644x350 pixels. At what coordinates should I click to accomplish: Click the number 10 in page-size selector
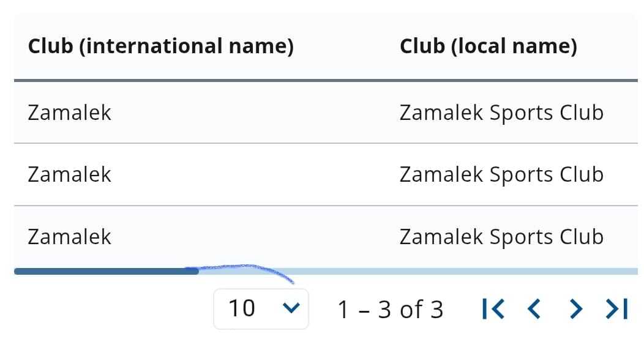(x=242, y=308)
